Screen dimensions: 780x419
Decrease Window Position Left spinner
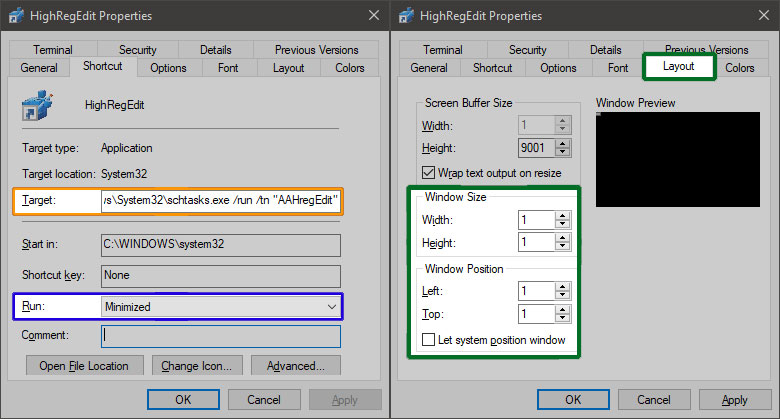coord(563,295)
